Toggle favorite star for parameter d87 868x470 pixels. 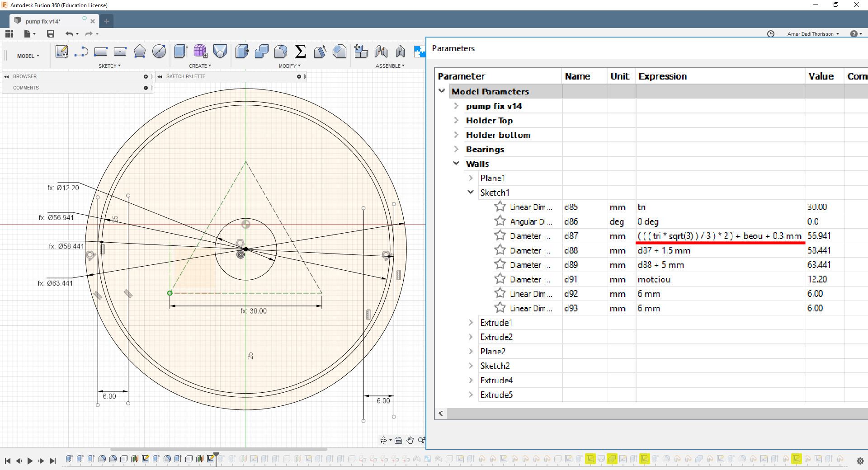(x=500, y=236)
